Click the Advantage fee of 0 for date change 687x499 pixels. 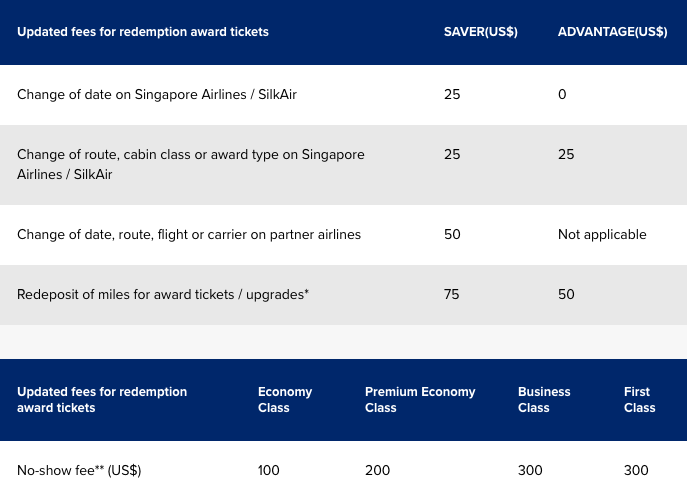(x=562, y=95)
